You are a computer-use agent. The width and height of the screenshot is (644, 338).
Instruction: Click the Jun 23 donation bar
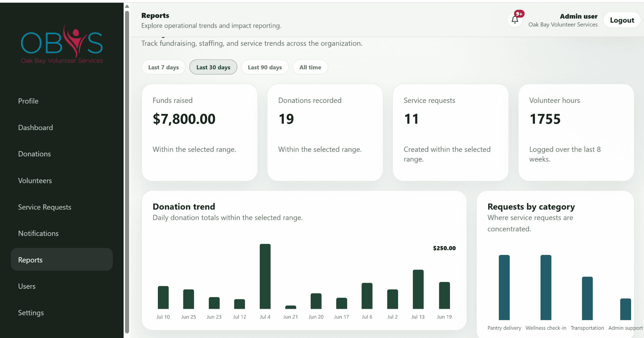tap(214, 303)
